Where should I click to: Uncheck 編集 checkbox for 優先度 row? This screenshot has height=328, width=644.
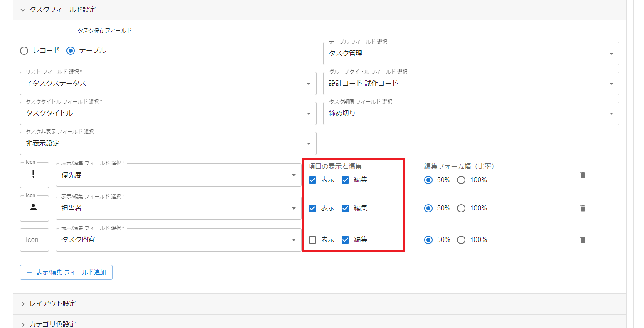click(345, 180)
